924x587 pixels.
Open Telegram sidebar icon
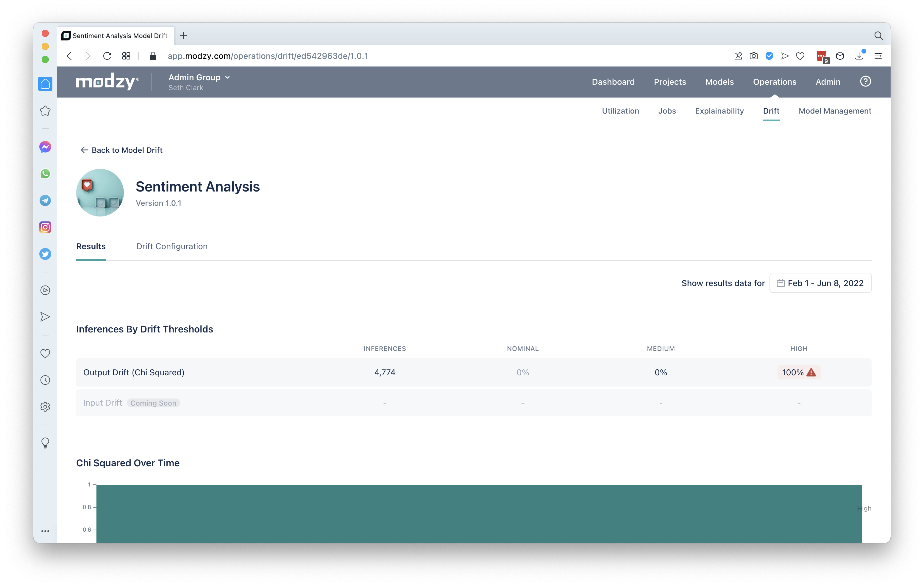(45, 200)
